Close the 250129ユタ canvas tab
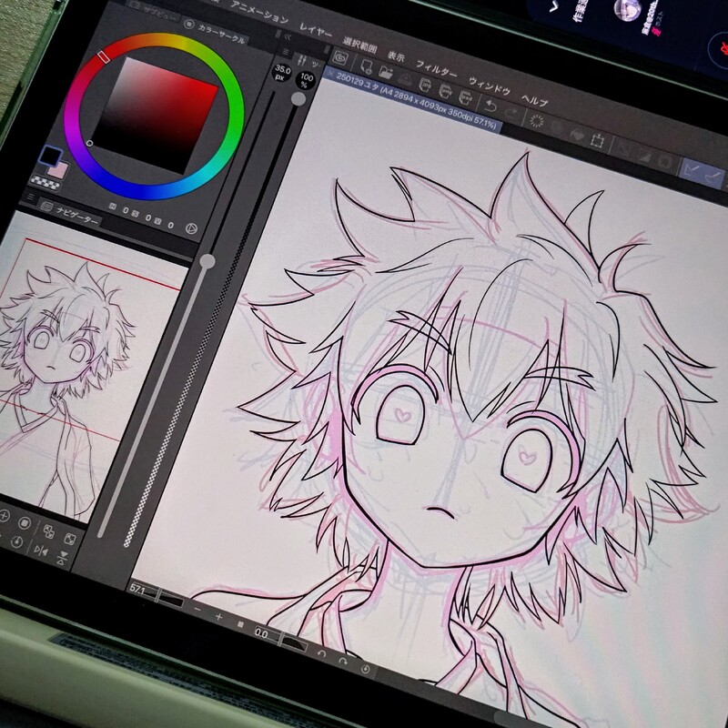The width and height of the screenshot is (728, 728). coord(329,73)
